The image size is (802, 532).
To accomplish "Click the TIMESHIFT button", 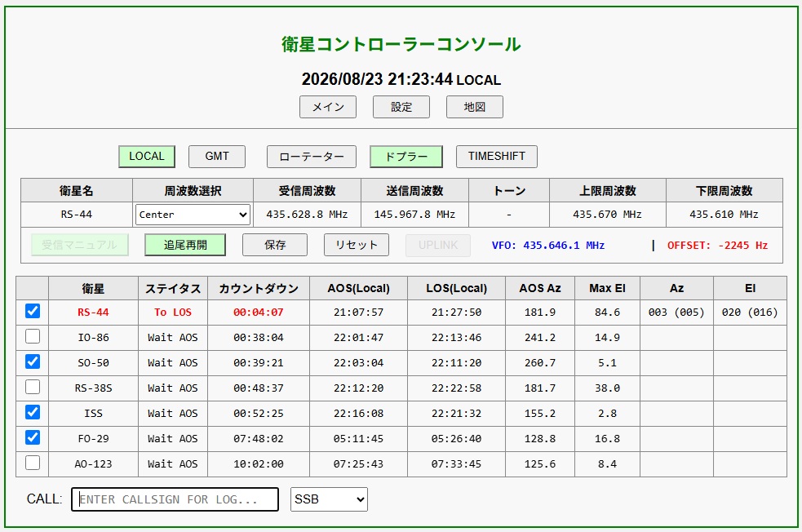I will click(x=497, y=157).
